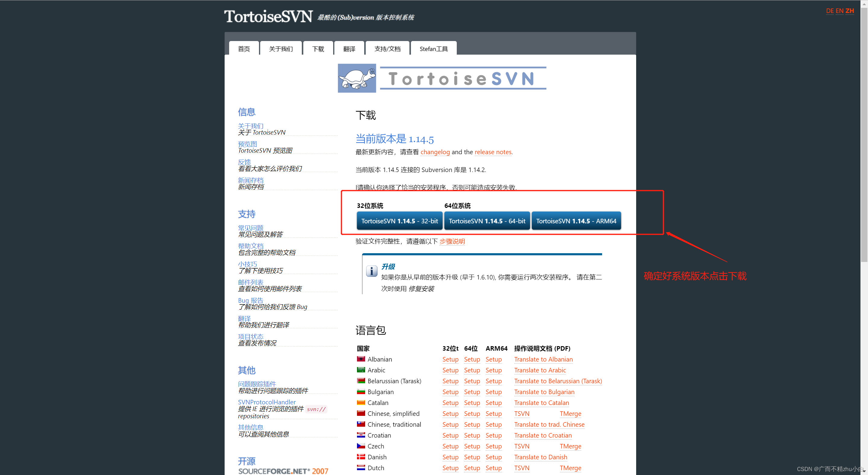
Task: Download TortoiseSVN 1.14.5 32-bit installer
Action: point(400,221)
